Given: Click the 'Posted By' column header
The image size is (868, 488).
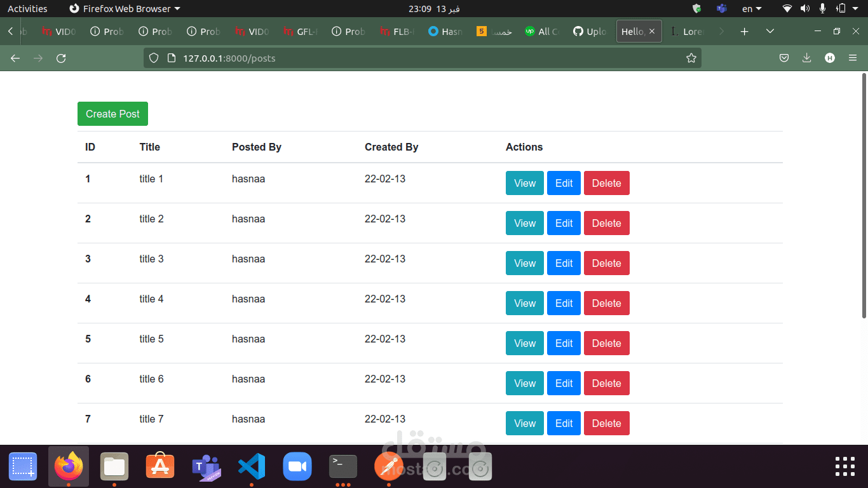Looking at the screenshot, I should tap(257, 147).
